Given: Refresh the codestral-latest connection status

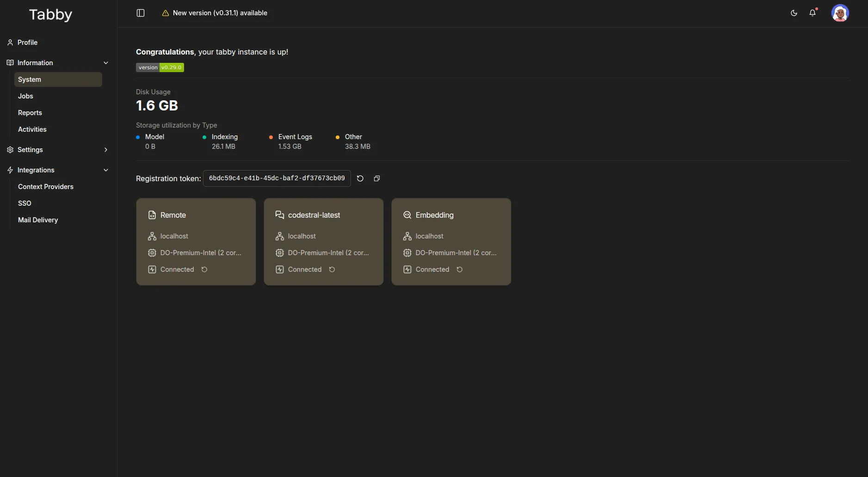Looking at the screenshot, I should pyautogui.click(x=332, y=269).
